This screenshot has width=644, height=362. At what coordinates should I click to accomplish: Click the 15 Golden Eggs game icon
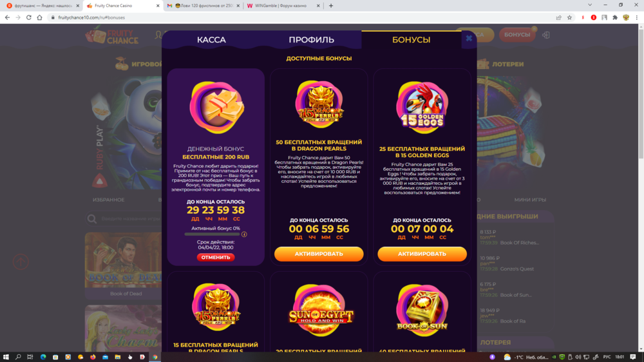pos(422,108)
